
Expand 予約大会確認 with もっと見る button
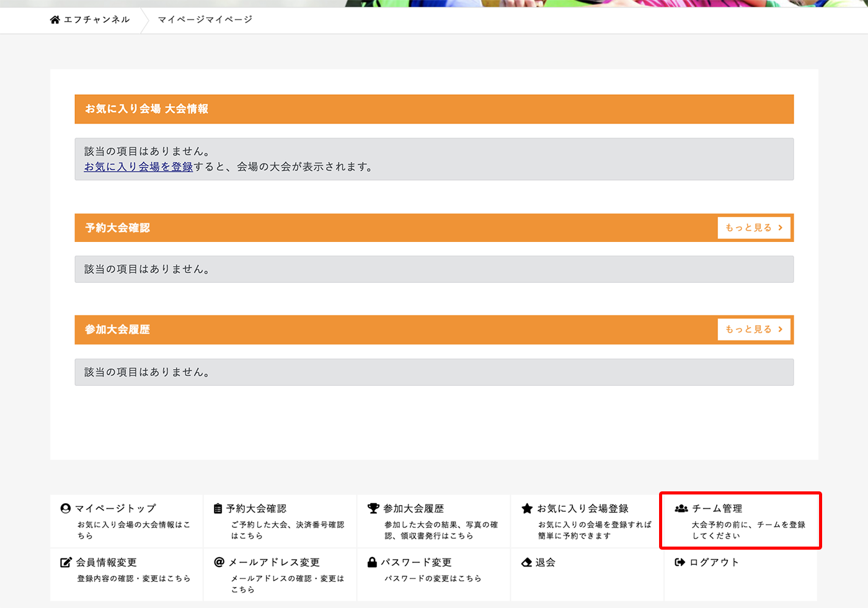coord(754,228)
